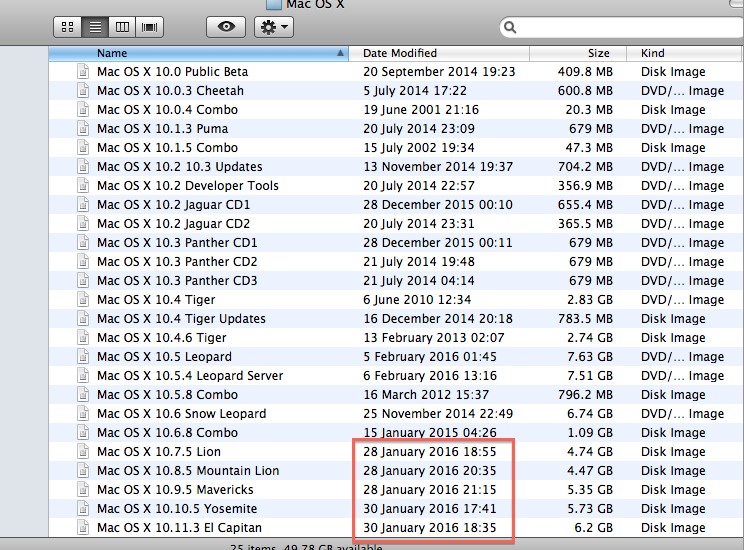
Task: Select 10.2 Developer Tools file icon
Action: [x=83, y=185]
